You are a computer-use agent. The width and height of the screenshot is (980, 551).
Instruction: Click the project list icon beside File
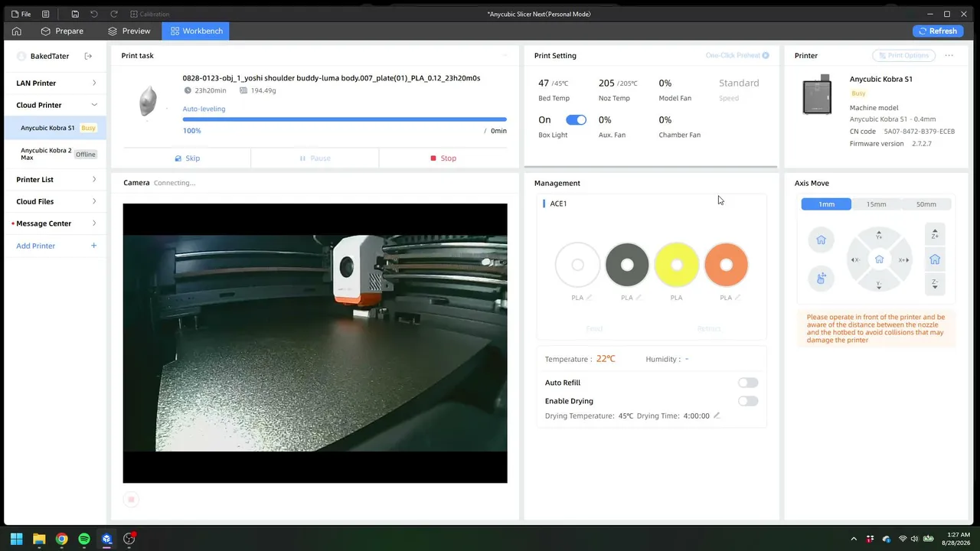click(46, 14)
